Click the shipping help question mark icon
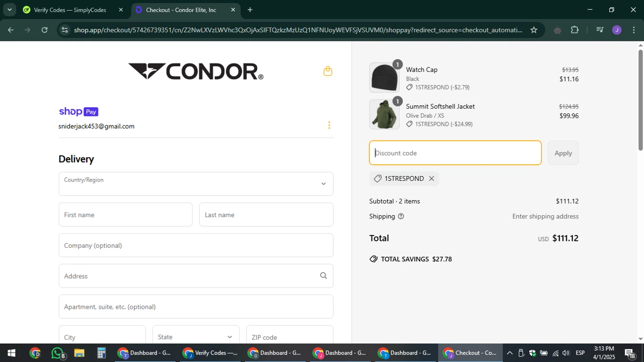Screen dimensions: 644x362 401,216
